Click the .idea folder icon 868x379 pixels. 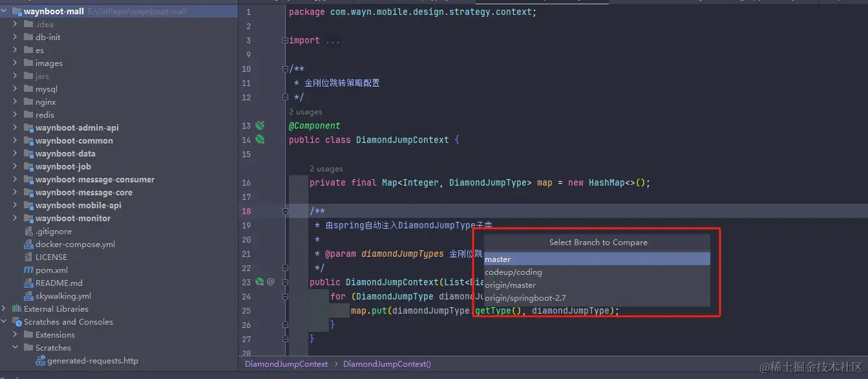click(28, 24)
